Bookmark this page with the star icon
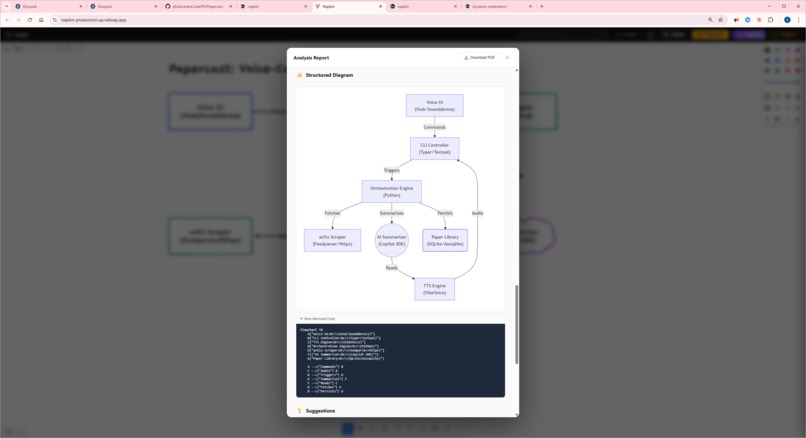 point(721,20)
